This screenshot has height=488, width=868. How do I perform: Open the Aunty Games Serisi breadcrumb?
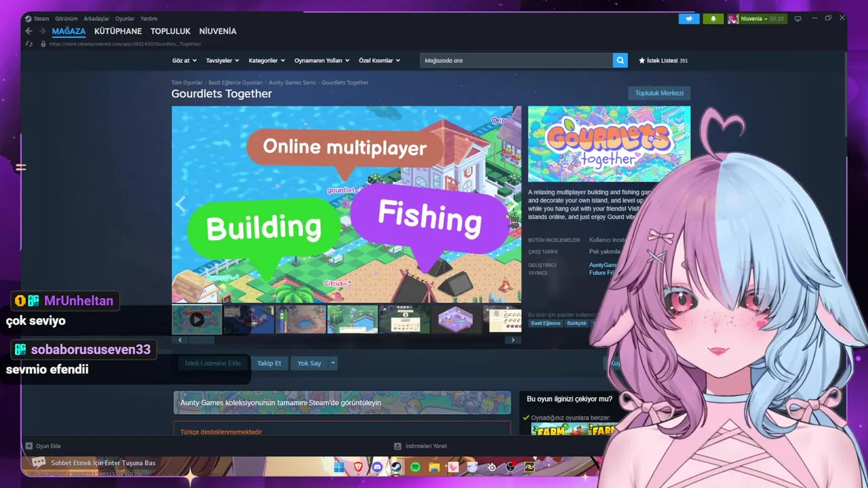click(292, 83)
